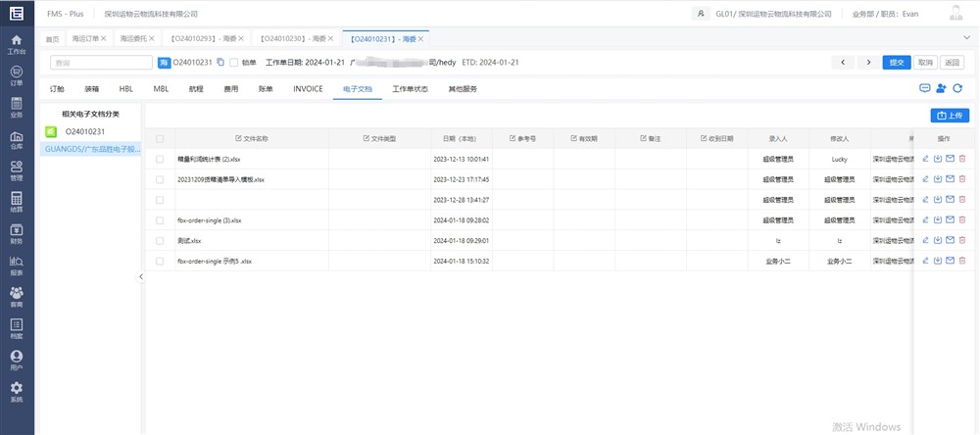Image resolution: width=980 pixels, height=435 pixels.
Task: Copy order number O24010231 with copy icon
Action: 220,63
